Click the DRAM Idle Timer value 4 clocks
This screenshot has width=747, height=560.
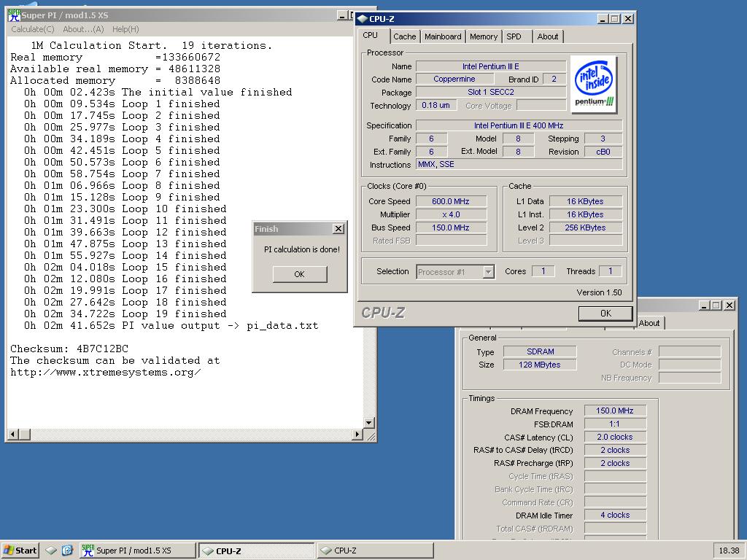click(615, 515)
